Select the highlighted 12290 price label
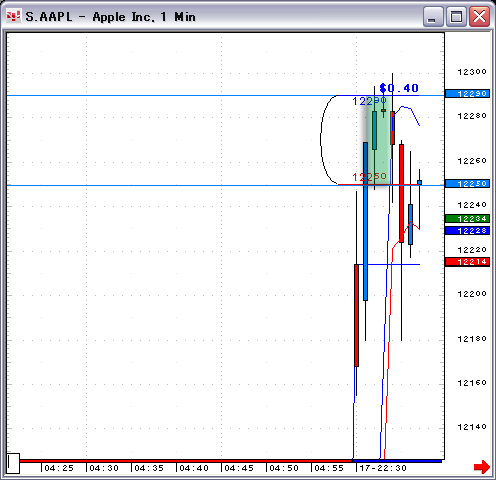The width and height of the screenshot is (496, 480). pyautogui.click(x=467, y=94)
